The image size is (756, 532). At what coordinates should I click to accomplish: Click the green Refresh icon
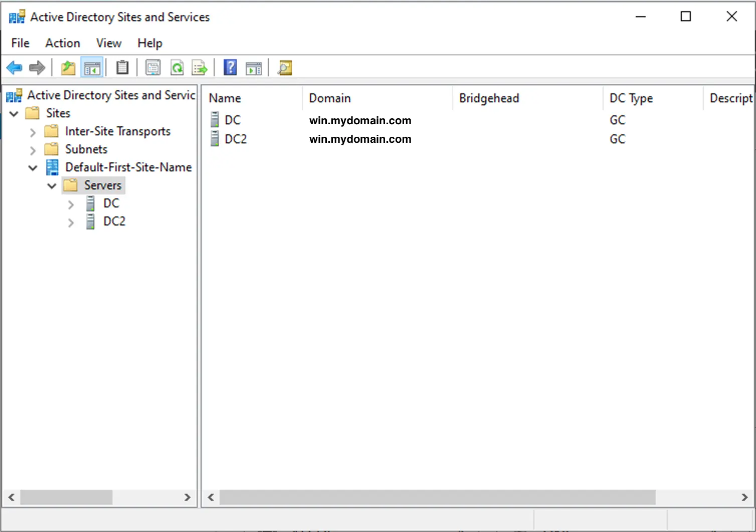click(177, 68)
